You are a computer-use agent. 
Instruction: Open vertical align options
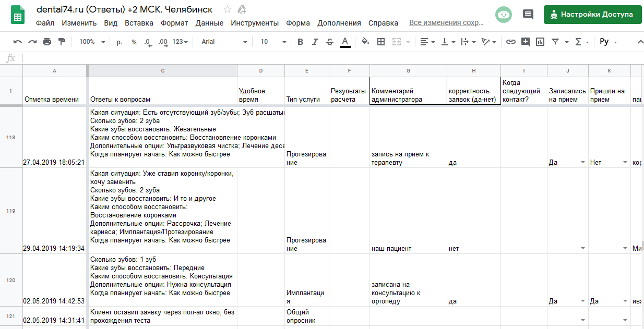(x=448, y=42)
